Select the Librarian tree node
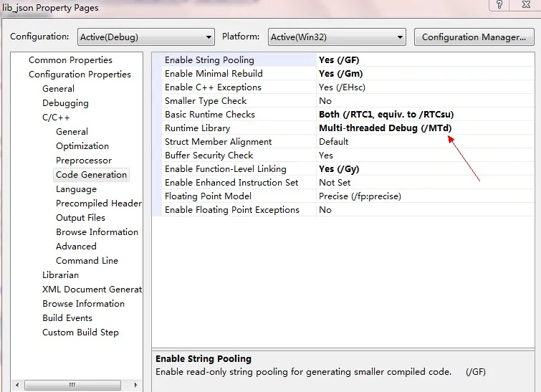This screenshot has width=541, height=392. [x=60, y=275]
